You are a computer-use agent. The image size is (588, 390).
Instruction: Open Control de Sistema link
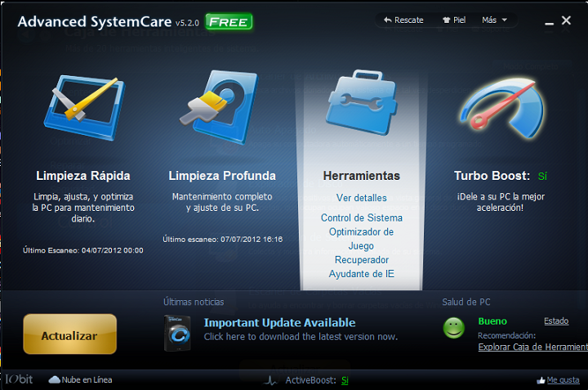(x=361, y=218)
